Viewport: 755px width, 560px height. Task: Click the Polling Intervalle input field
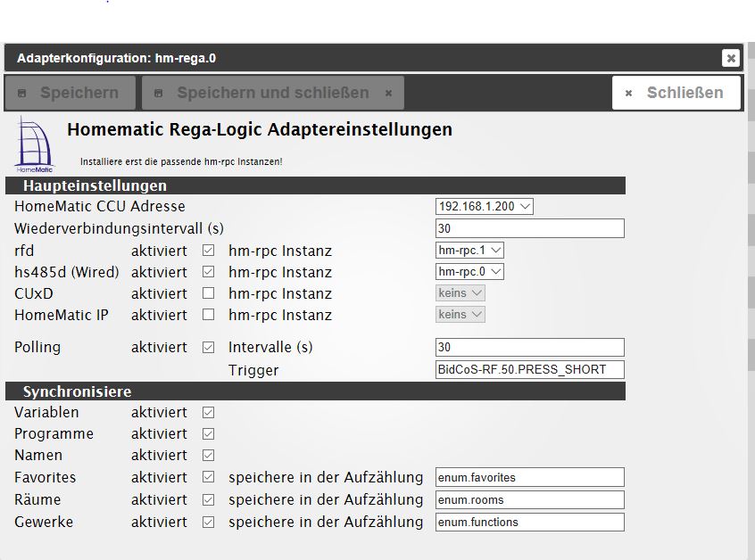pos(529,347)
